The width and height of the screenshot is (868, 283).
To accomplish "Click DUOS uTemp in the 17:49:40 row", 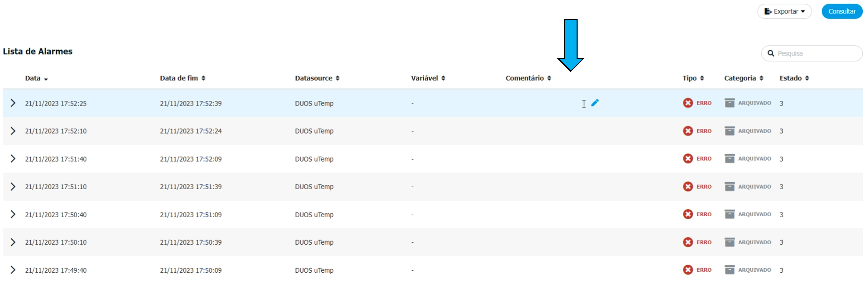I will tap(314, 271).
